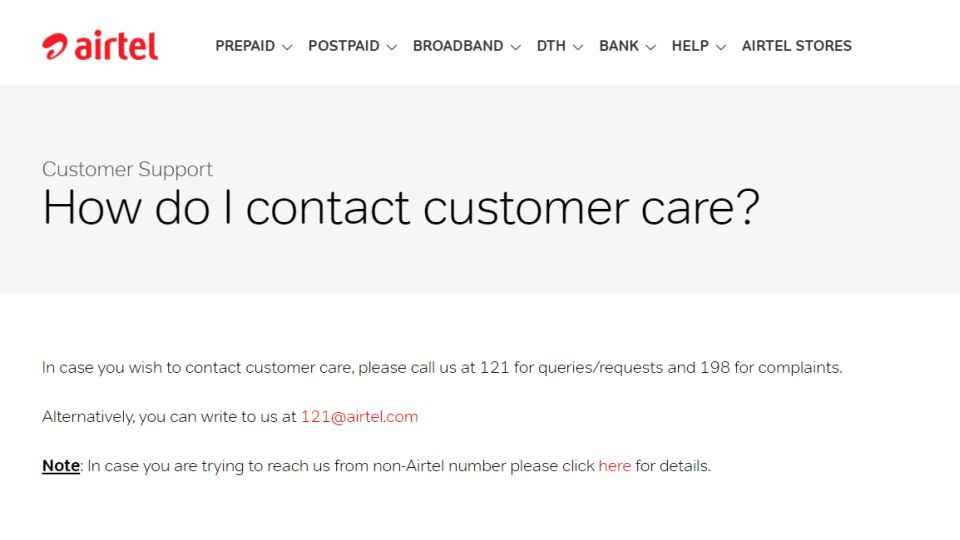The width and height of the screenshot is (960, 540).
Task: Click the 'How do I contact customer care?' heading
Action: (x=401, y=208)
